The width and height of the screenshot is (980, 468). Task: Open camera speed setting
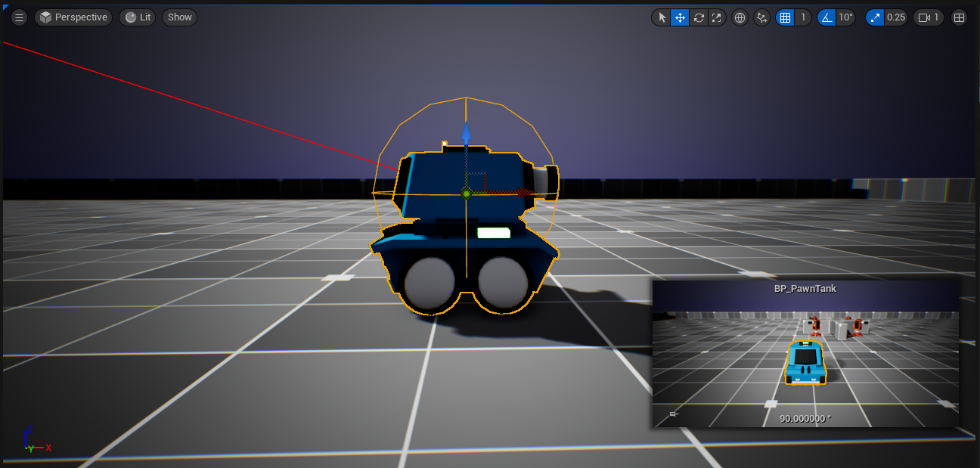[x=929, y=17]
